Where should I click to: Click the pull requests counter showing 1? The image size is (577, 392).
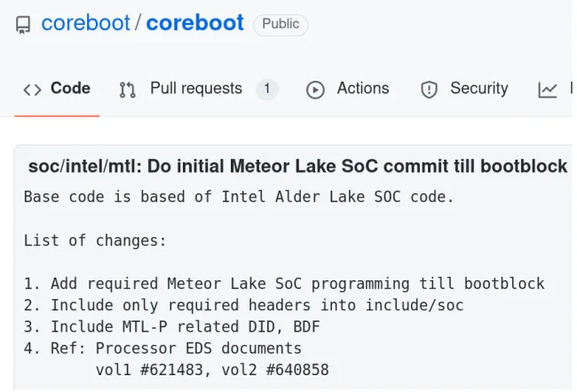267,89
